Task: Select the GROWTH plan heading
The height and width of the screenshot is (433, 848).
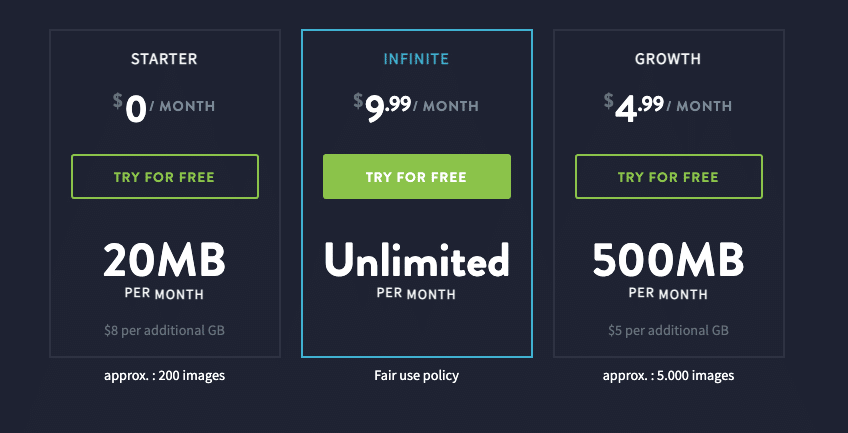Action: tap(668, 59)
